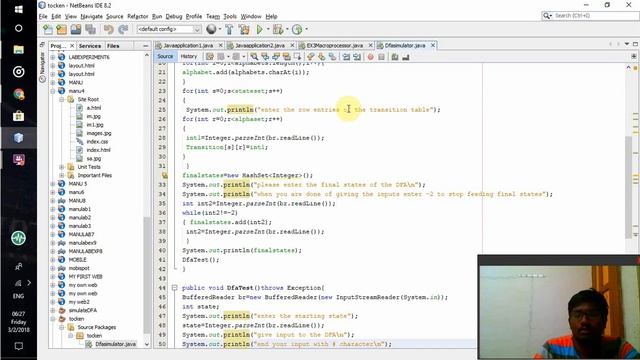Image resolution: width=640 pixels, height=360 pixels.
Task: Click the Shift Line Right icon
Action: tap(357, 57)
